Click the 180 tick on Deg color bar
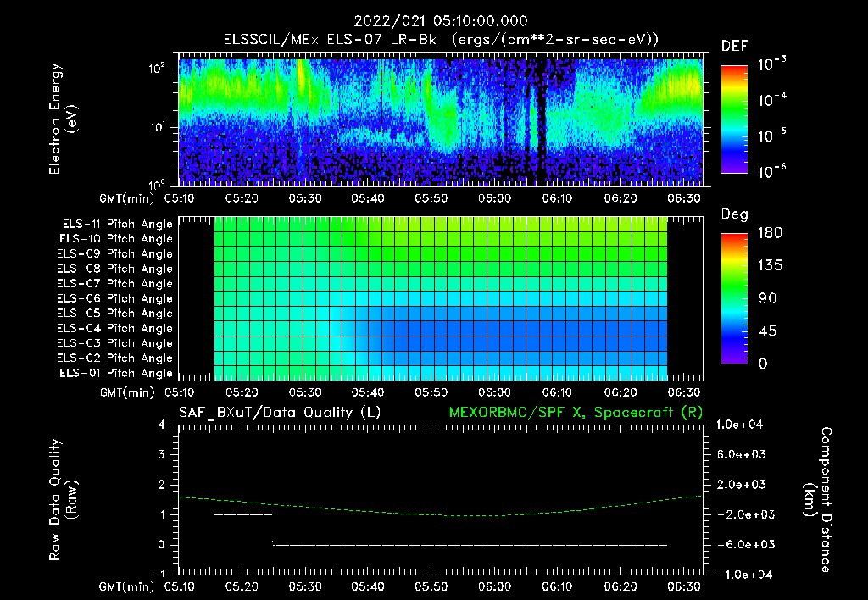The image size is (868, 600). point(771,233)
